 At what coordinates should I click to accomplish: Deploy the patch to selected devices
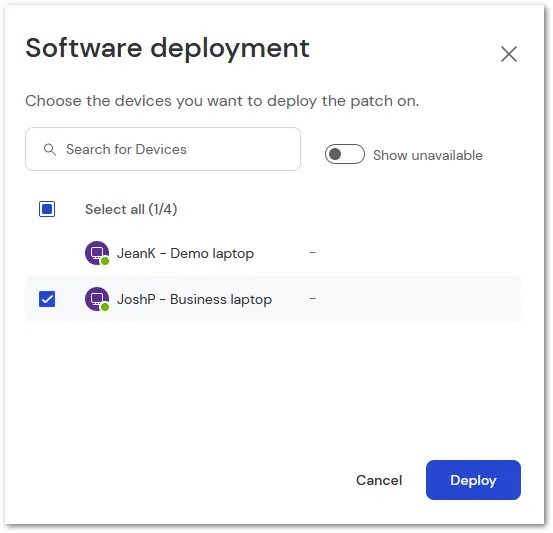[x=473, y=480]
